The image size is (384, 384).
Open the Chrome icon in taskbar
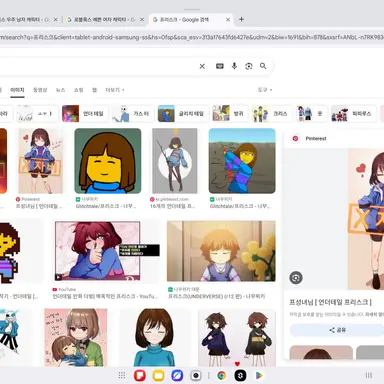point(221,375)
